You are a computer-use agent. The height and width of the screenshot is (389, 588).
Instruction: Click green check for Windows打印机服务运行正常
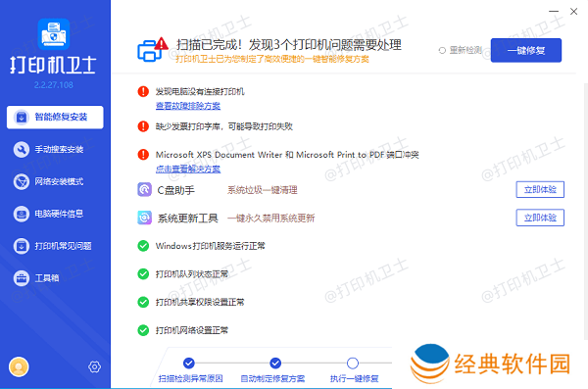143,246
